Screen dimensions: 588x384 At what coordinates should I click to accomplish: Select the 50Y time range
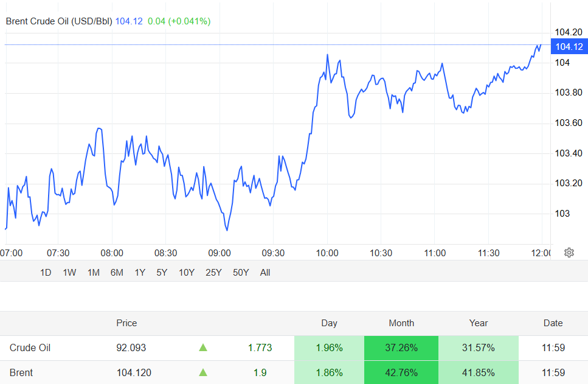click(x=241, y=273)
